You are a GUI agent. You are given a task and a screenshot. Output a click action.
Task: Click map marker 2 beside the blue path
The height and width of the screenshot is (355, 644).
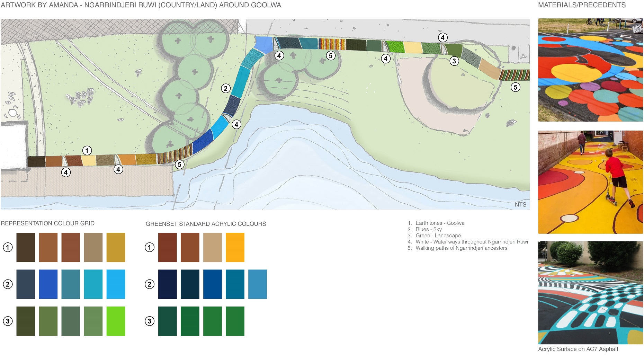tap(226, 89)
